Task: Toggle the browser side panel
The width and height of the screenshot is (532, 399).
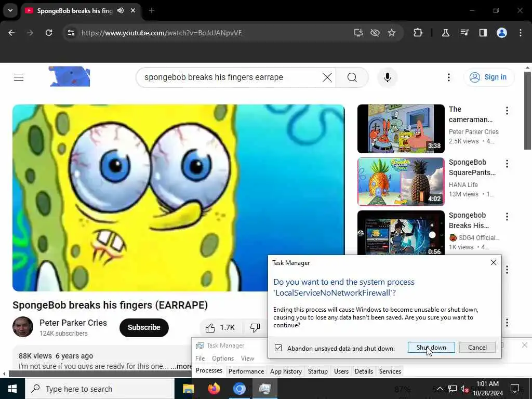Action: pyautogui.click(x=483, y=33)
